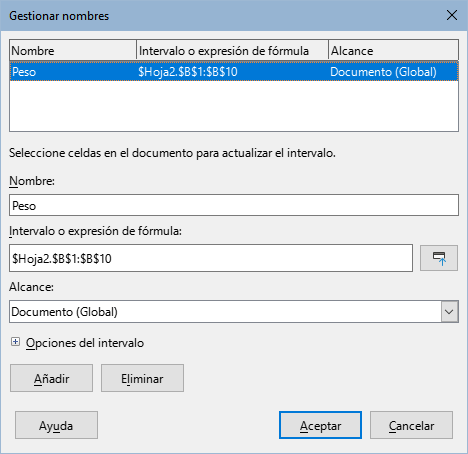The width and height of the screenshot is (468, 454).
Task: Click Intervalo o expresión de fórmula column header
Action: pos(232,51)
